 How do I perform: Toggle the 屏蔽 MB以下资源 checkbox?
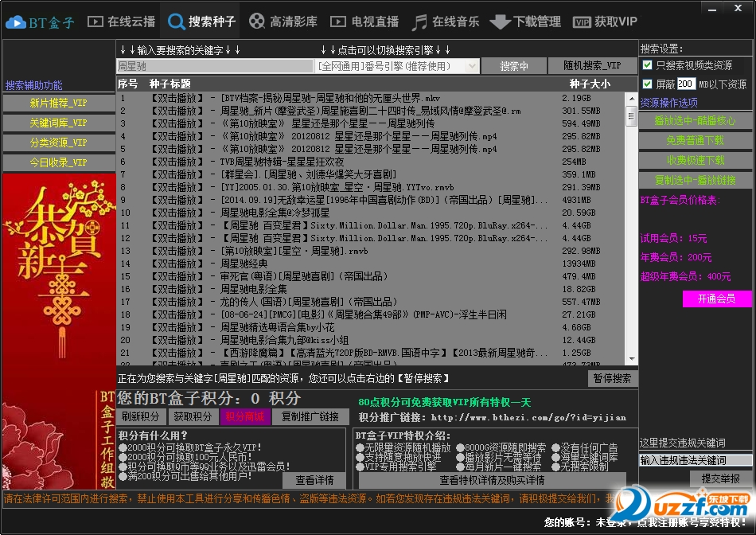[x=648, y=84]
